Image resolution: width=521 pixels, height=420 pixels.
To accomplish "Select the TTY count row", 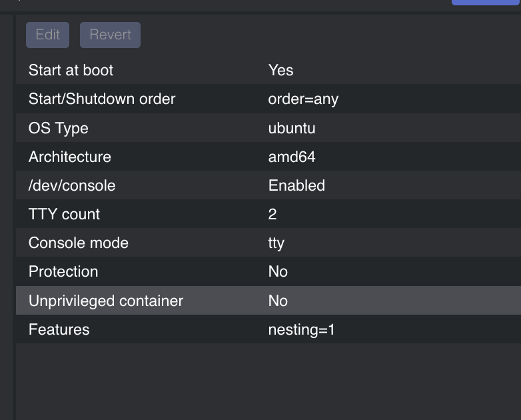I will point(268,214).
